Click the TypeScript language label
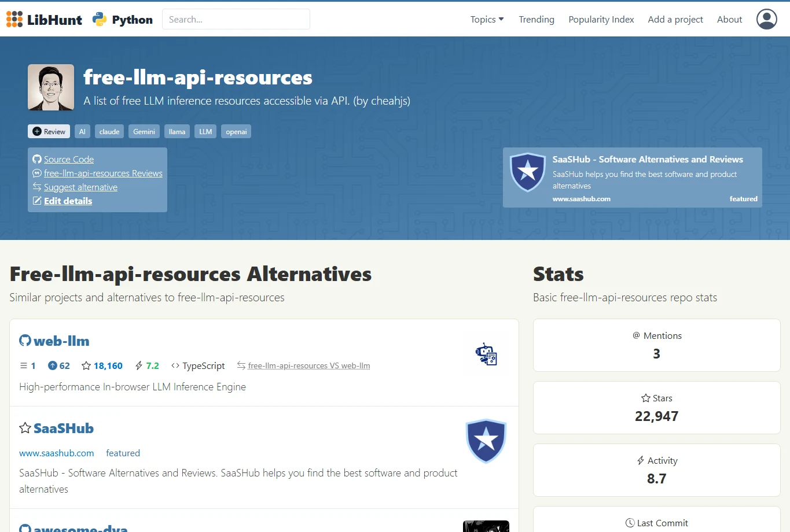Viewport: 790px width, 532px height. 203,365
